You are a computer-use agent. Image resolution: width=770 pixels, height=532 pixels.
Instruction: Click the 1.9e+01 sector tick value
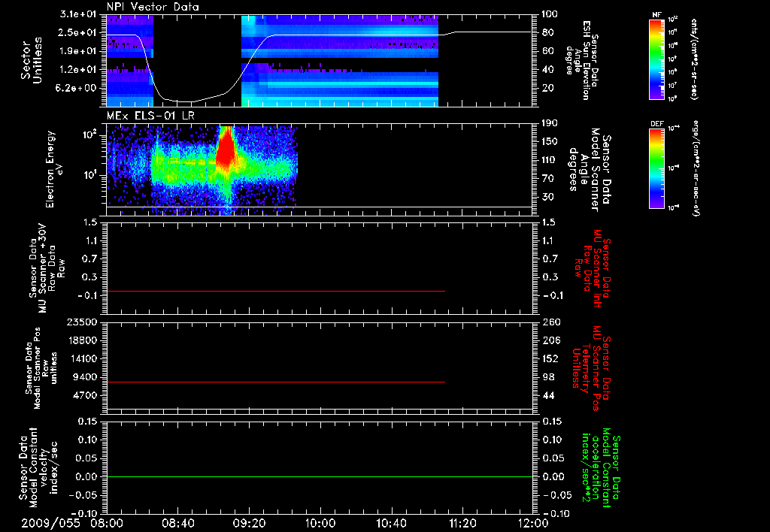(77, 51)
